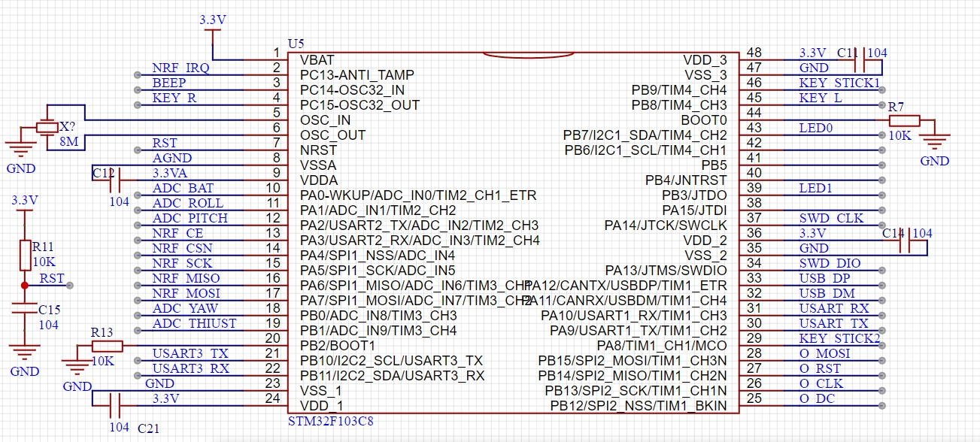The width and height of the screenshot is (980, 442).
Task: Click the PA14/JTCK/SWCLK pin name
Action: [666, 226]
